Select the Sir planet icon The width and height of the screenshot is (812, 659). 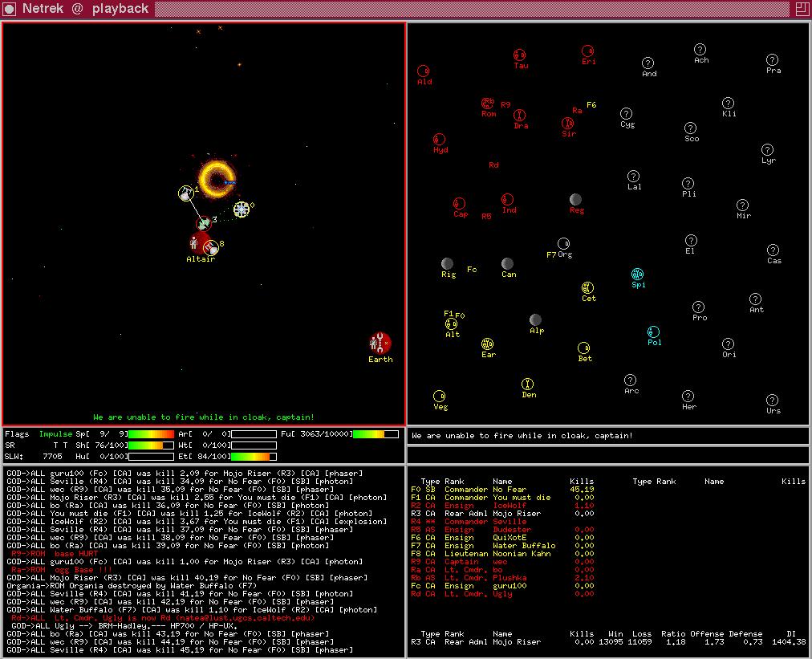567,124
